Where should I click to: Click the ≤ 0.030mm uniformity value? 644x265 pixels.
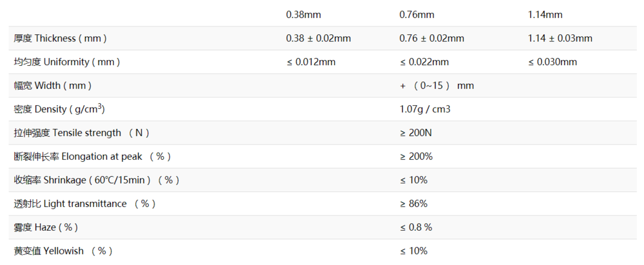[552, 62]
